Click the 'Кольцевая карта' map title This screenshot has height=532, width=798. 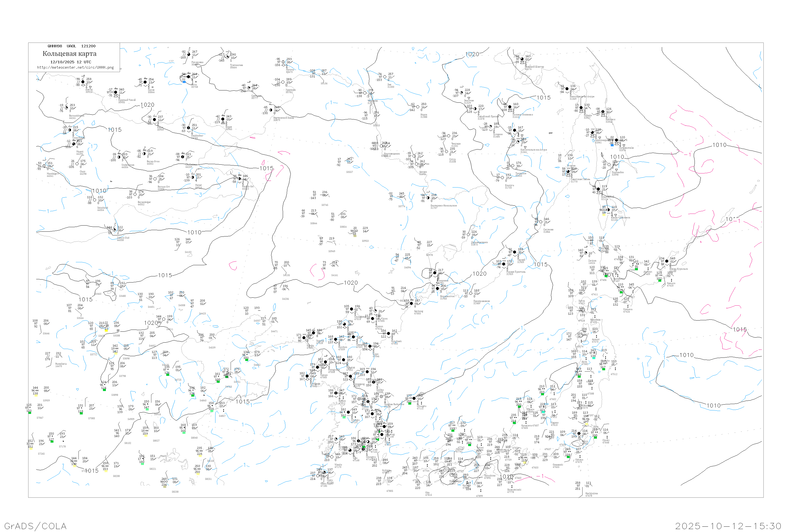coord(69,54)
